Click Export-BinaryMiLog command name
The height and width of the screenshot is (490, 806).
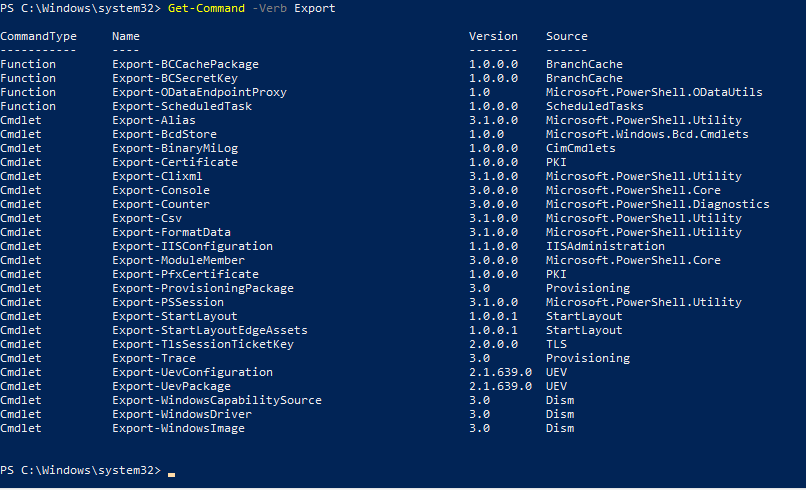[x=175, y=148]
